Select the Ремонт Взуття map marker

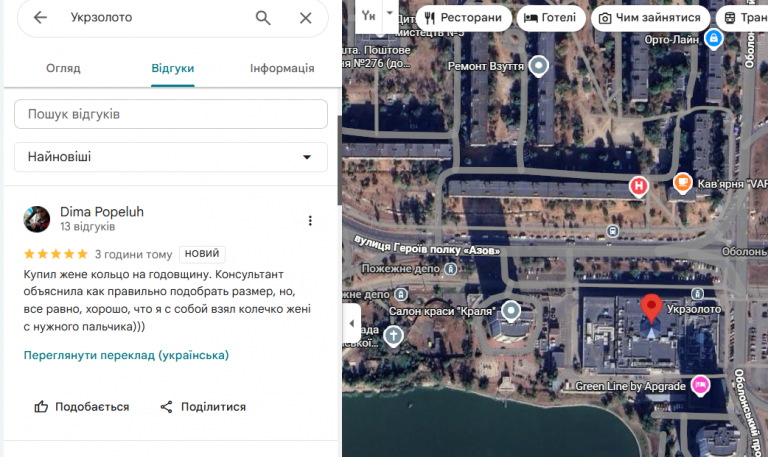coord(539,66)
